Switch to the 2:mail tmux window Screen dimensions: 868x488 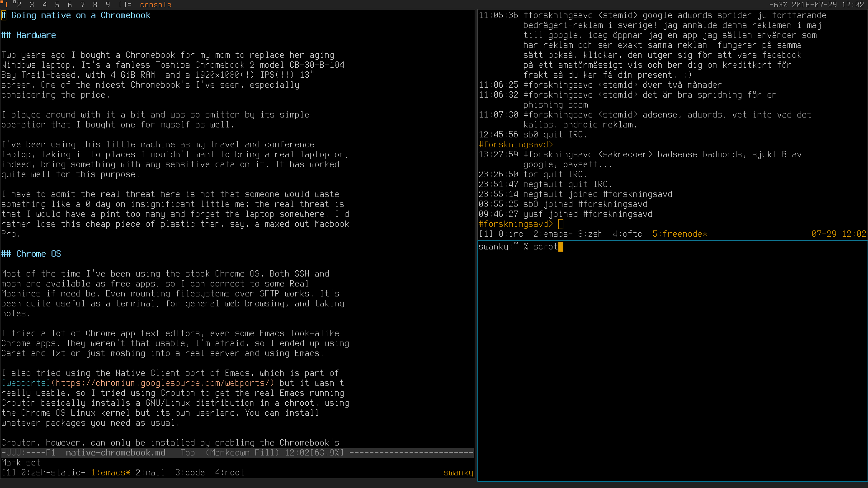point(150,472)
